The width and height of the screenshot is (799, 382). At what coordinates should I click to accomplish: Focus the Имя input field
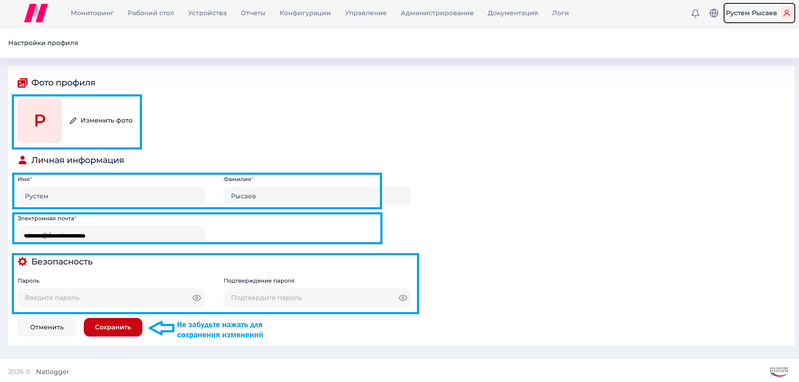(111, 196)
